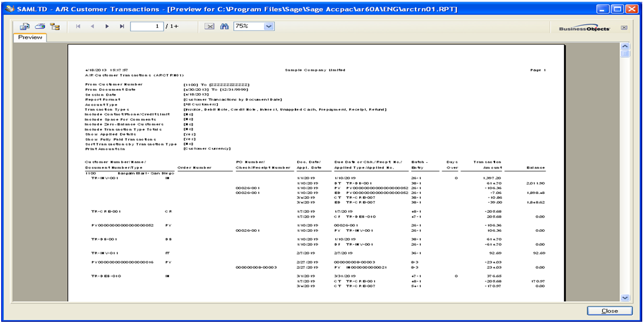This screenshot has height=323, width=644.
Task: Click the stop loading icon
Action: [x=210, y=27]
